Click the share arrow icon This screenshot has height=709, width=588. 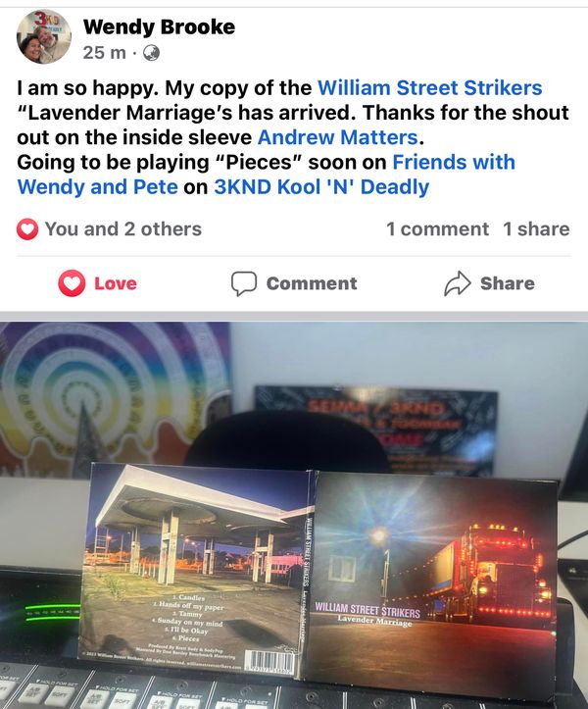pyautogui.click(x=458, y=283)
